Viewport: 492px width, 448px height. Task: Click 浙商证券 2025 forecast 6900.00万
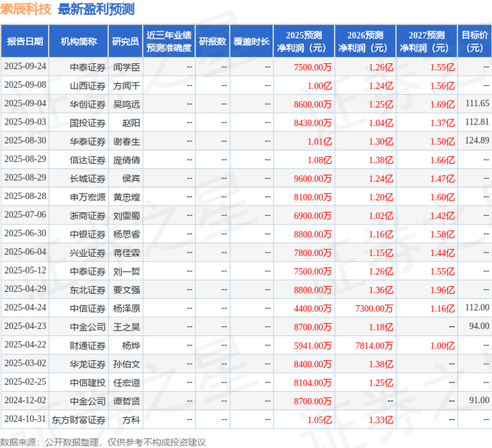(313, 216)
